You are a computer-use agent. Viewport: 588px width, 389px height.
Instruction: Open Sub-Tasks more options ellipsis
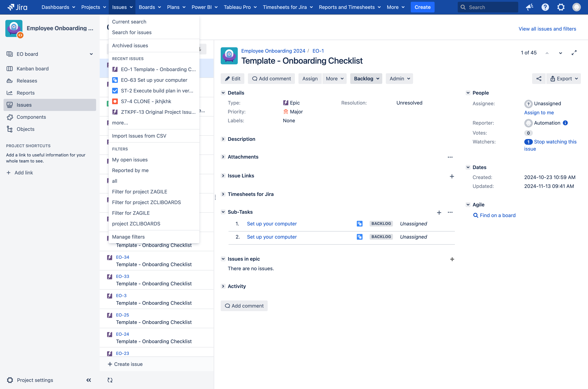[x=450, y=212]
